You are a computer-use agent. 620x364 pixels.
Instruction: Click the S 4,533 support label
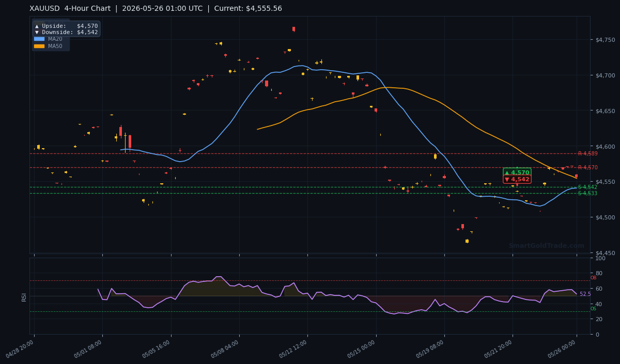pos(587,193)
